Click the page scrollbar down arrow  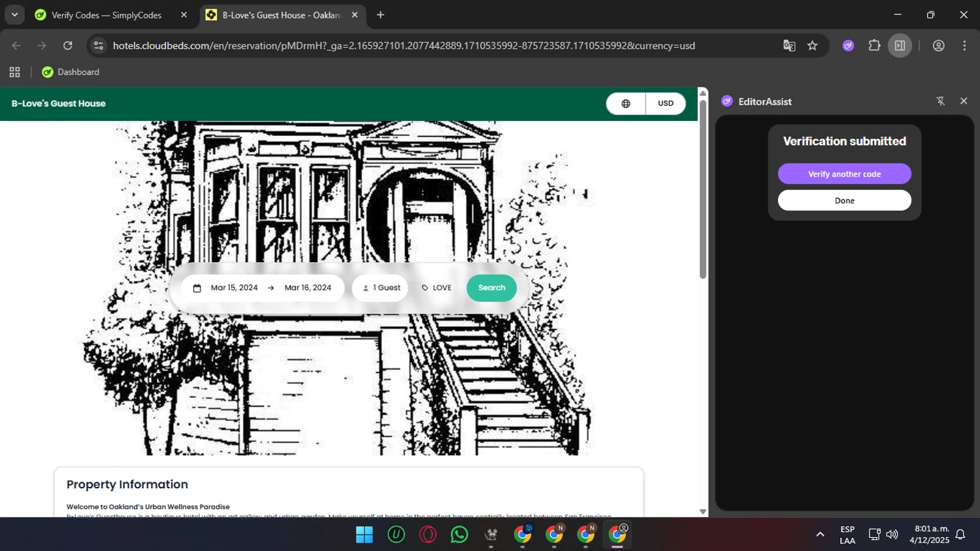click(x=703, y=512)
